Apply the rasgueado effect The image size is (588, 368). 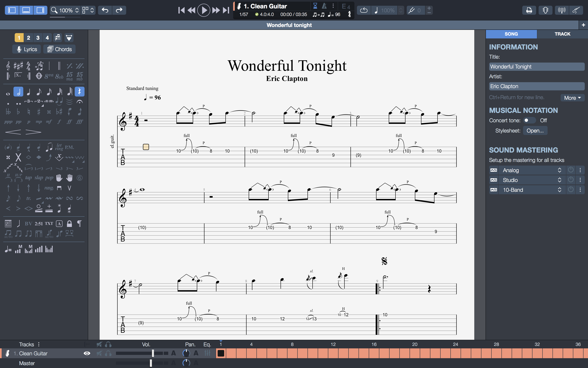49,188
